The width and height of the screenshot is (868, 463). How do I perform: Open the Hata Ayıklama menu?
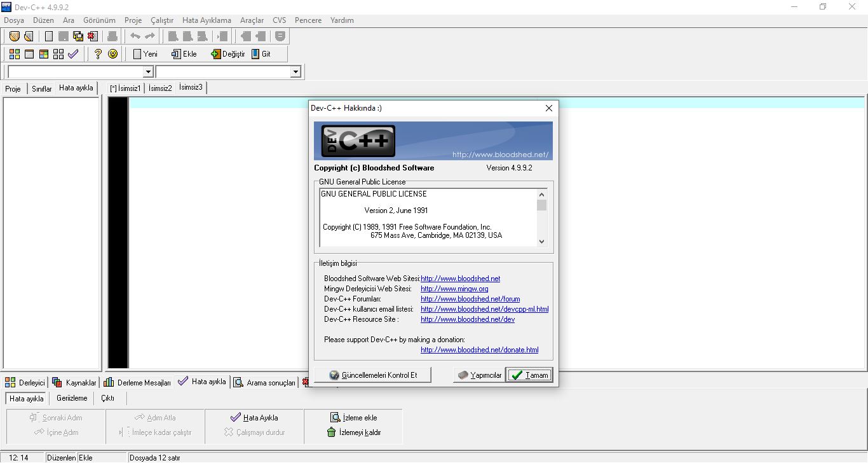point(207,20)
